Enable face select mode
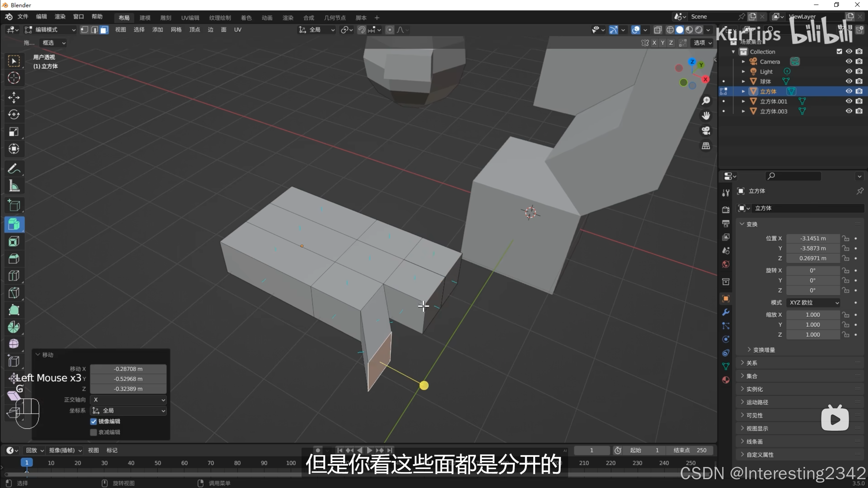The height and width of the screenshot is (488, 868). coord(104,30)
